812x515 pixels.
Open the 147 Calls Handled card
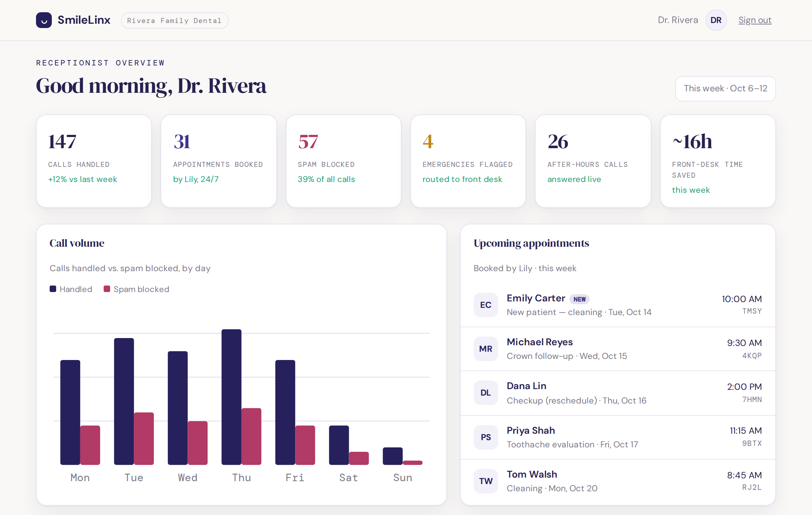pyautogui.click(x=94, y=161)
